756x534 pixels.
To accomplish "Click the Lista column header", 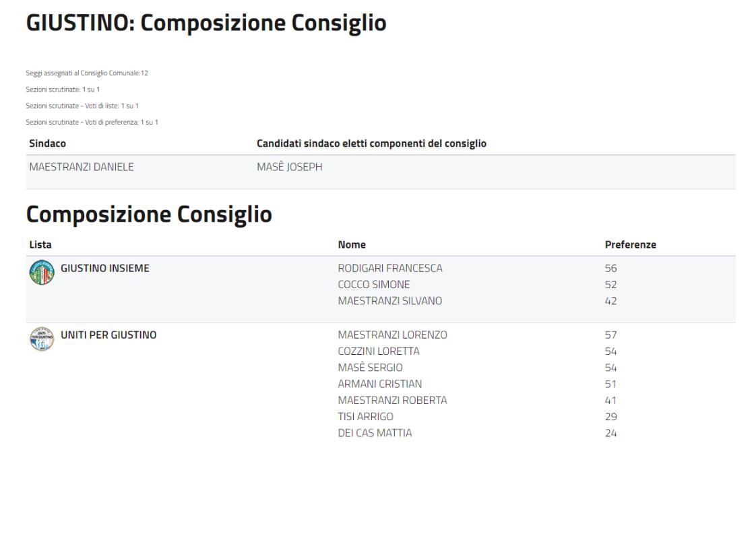I will (40, 245).
